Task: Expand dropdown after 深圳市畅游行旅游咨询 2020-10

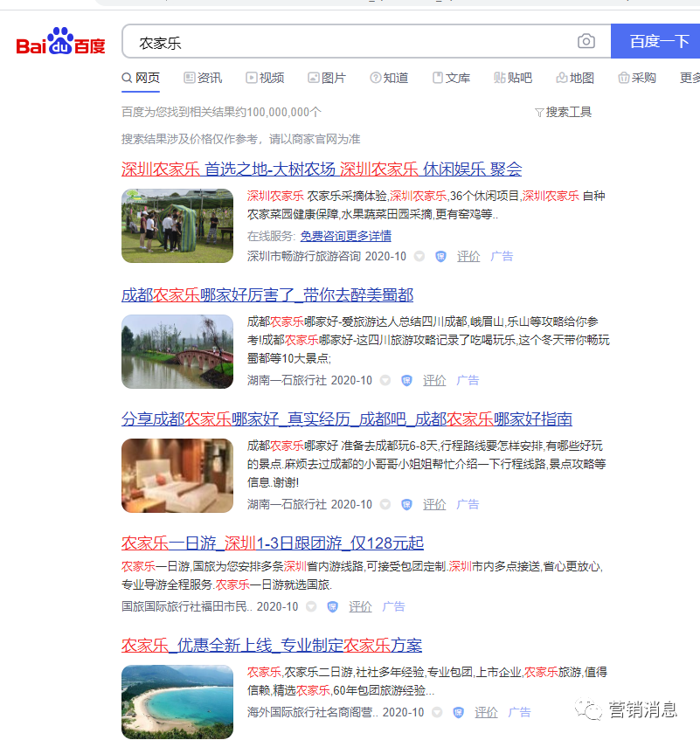Action: 419,256
